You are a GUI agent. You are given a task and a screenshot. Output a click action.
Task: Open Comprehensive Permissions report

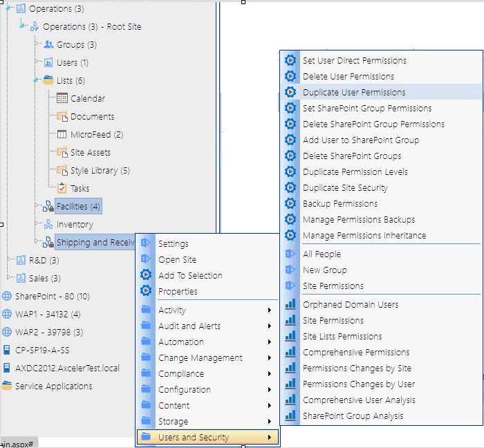coord(382,352)
